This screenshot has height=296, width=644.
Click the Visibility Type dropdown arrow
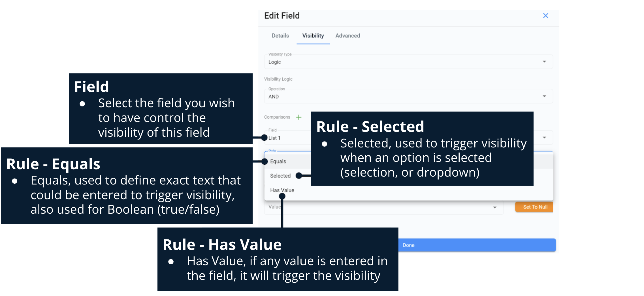point(544,62)
